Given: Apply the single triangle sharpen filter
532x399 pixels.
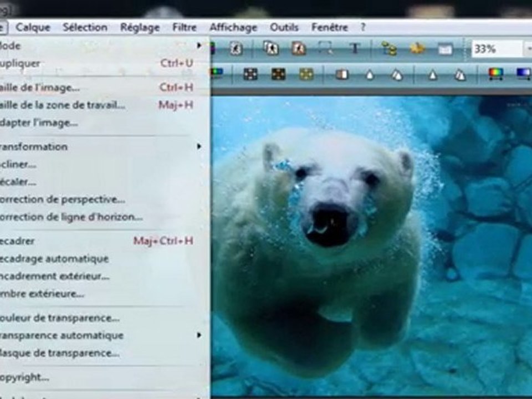Looking at the screenshot, I should click(x=432, y=74).
